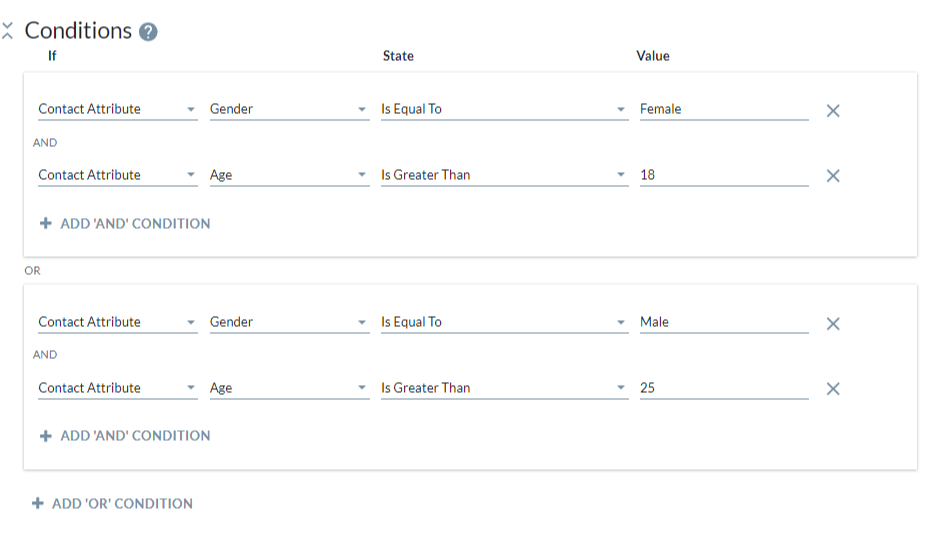Open Is Greater Than dropdown for 25
The height and width of the screenshot is (545, 934).
[505, 388]
